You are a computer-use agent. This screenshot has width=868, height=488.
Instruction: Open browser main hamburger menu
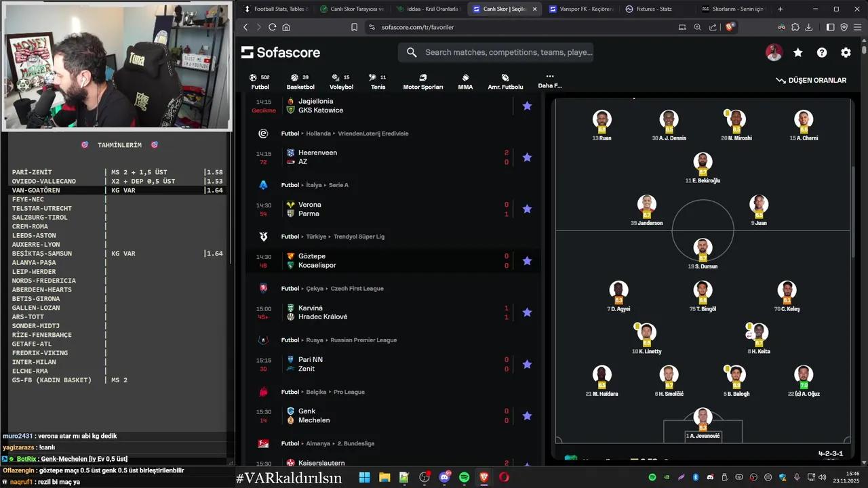[857, 27]
